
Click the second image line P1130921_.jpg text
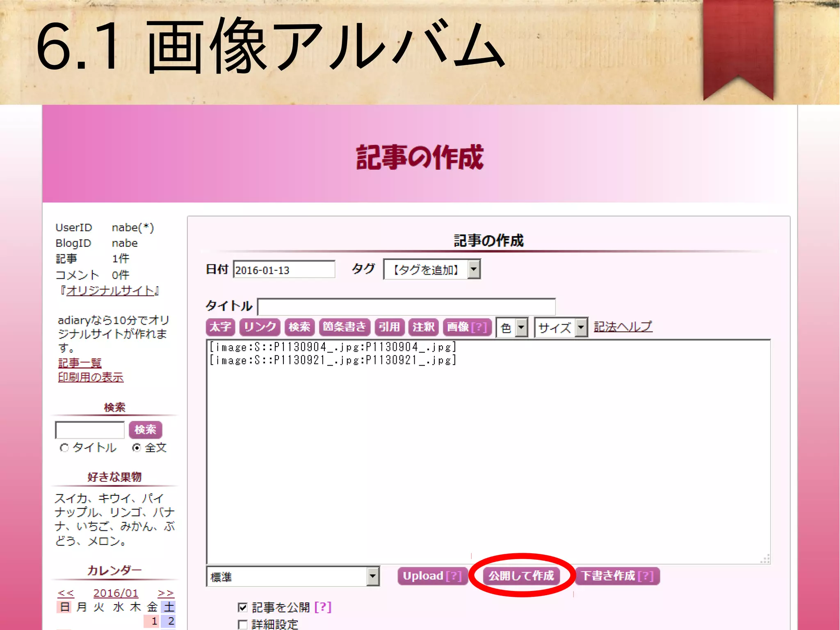(333, 360)
